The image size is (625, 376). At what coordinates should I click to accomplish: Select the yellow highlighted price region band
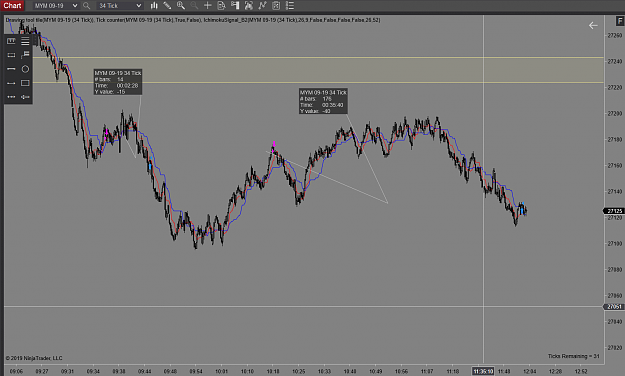point(318,70)
